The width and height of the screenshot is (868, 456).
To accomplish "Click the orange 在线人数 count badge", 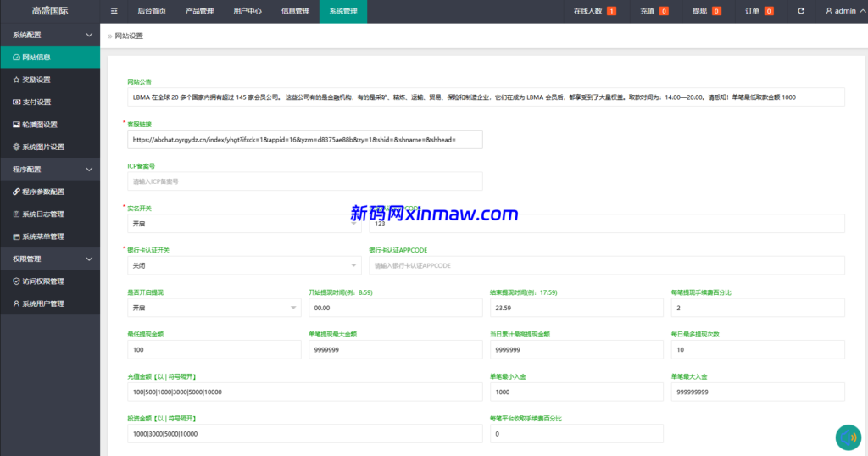I will coord(611,11).
